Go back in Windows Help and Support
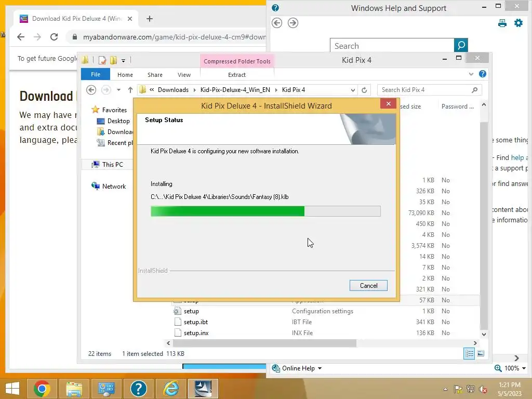532x399 pixels. pyautogui.click(x=277, y=23)
